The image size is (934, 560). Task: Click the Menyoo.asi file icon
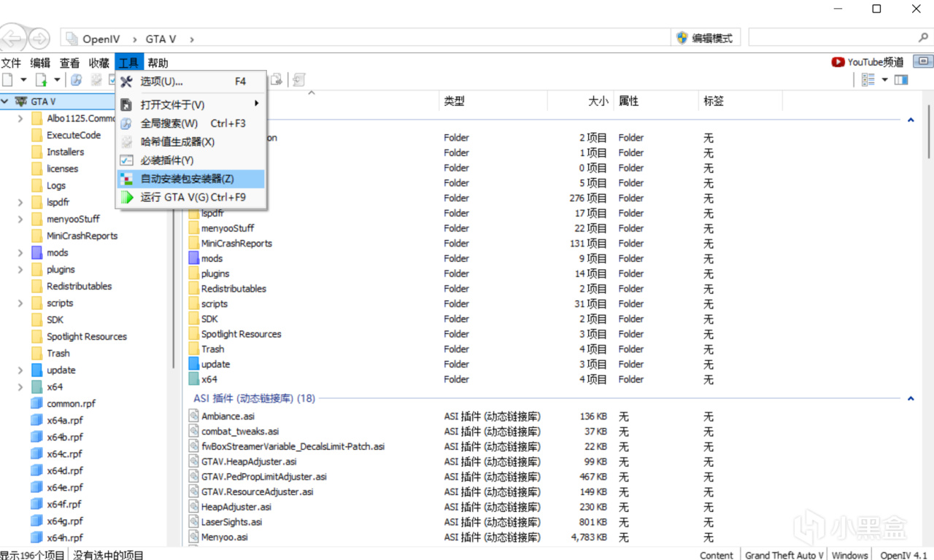point(193,537)
